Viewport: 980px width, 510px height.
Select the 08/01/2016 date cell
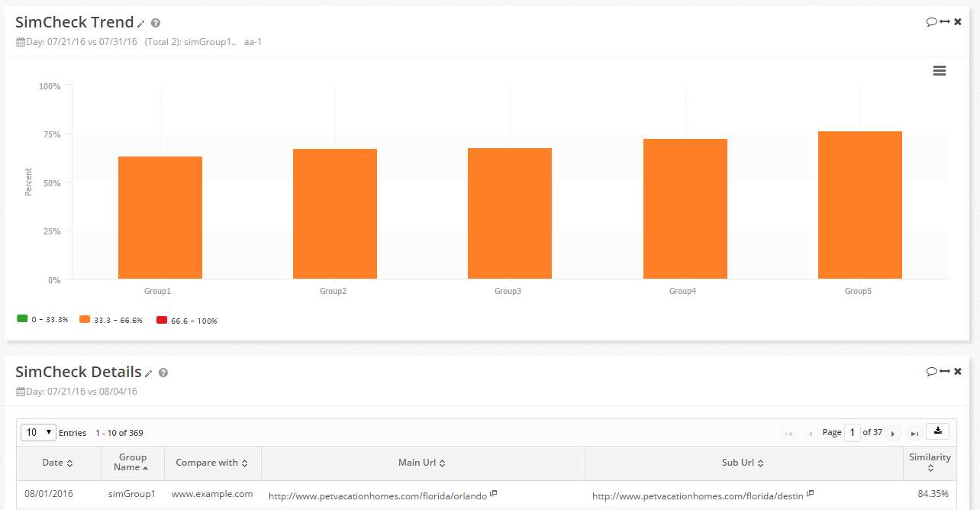(x=48, y=494)
